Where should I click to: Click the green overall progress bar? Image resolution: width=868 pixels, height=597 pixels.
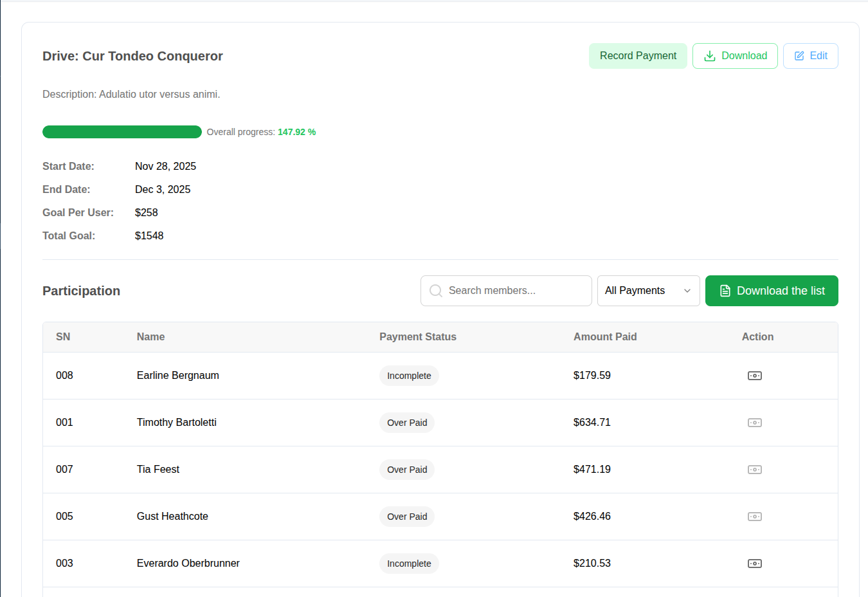click(122, 132)
